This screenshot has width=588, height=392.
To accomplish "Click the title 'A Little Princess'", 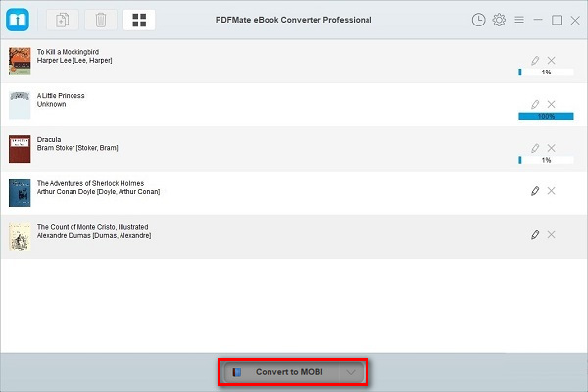I will (61, 96).
